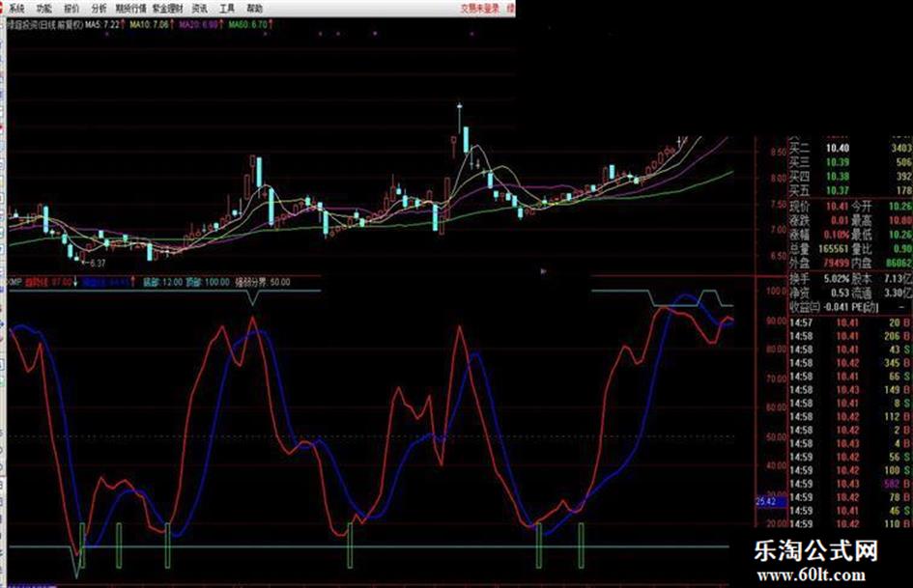Open the 帮助 menu

(254, 9)
